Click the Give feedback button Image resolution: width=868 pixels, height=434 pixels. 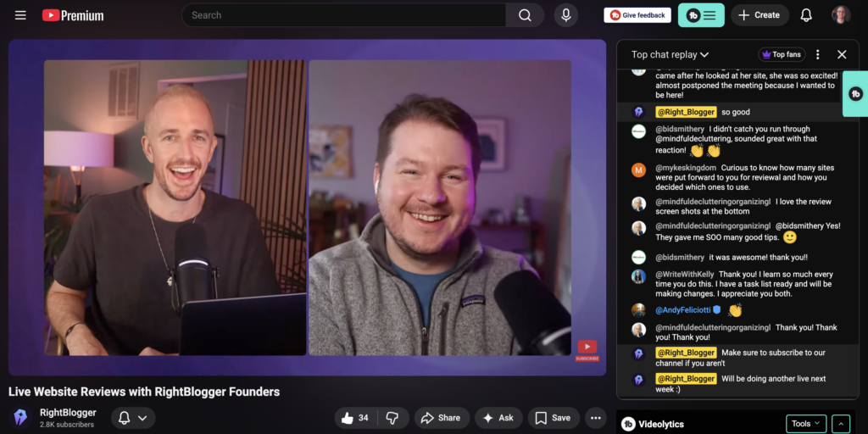point(637,15)
